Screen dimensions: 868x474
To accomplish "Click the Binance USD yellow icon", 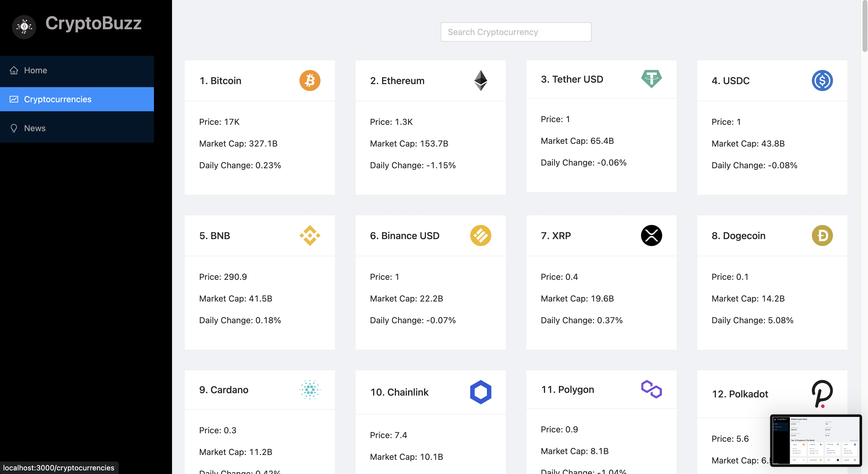I will 480,235.
